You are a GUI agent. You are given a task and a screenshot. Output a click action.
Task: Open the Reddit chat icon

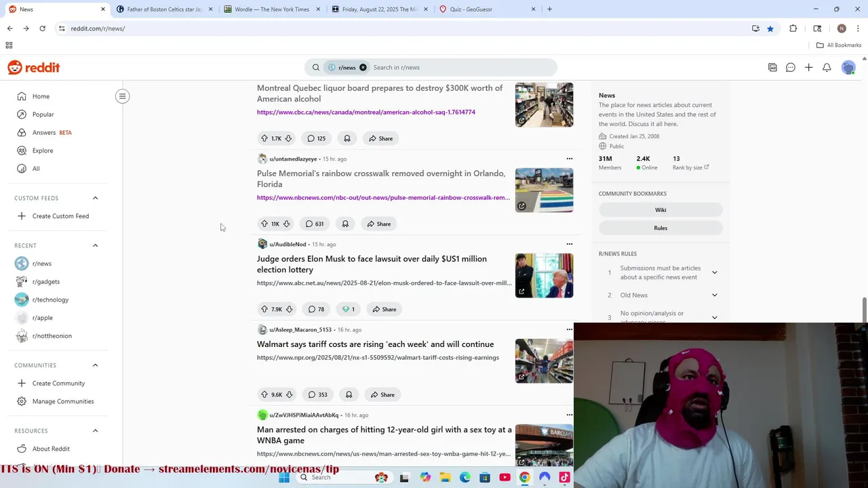click(x=791, y=68)
